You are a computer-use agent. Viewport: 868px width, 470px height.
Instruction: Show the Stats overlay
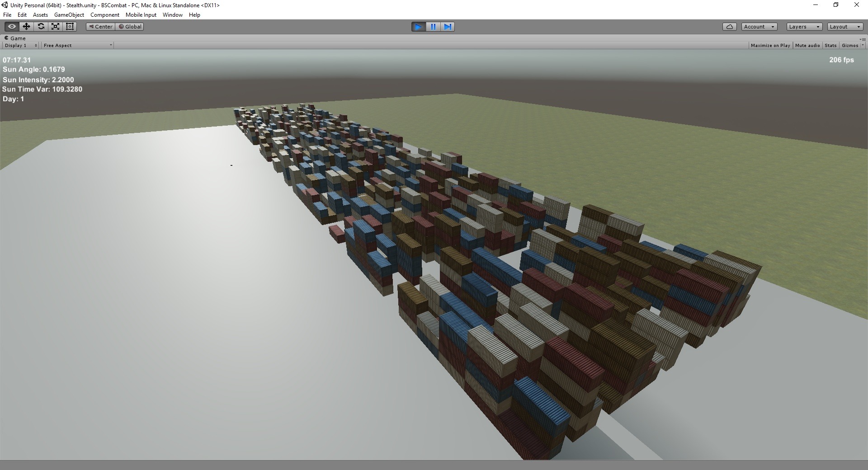(830, 46)
